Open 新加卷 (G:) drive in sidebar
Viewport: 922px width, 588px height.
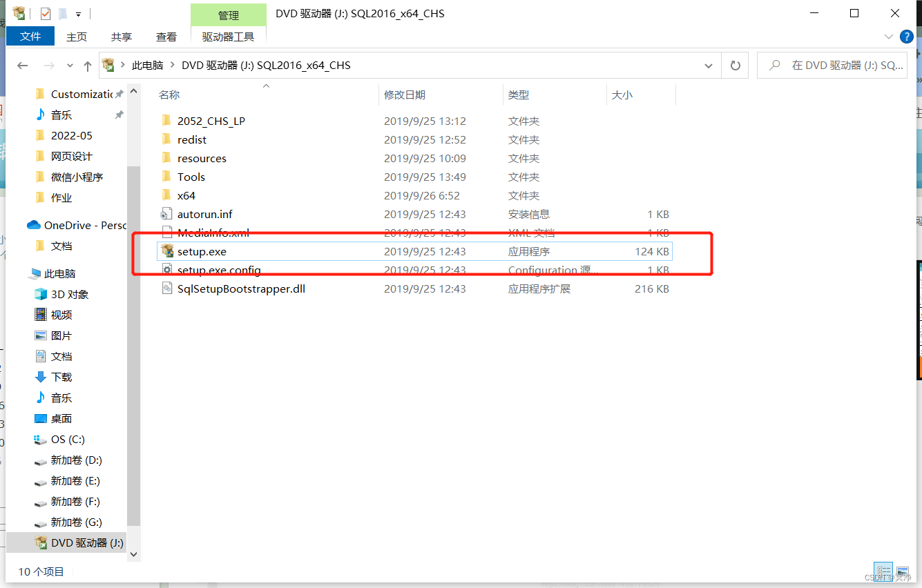point(76,522)
